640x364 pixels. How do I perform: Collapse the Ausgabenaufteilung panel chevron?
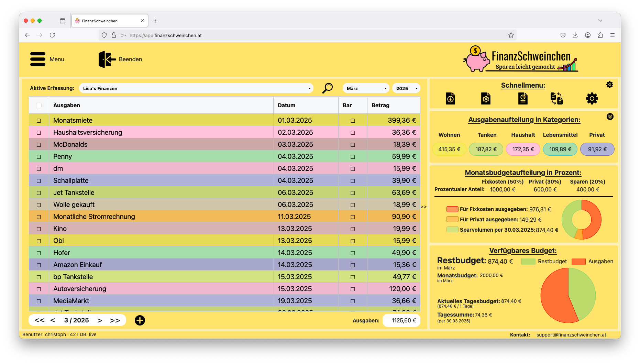[610, 117]
